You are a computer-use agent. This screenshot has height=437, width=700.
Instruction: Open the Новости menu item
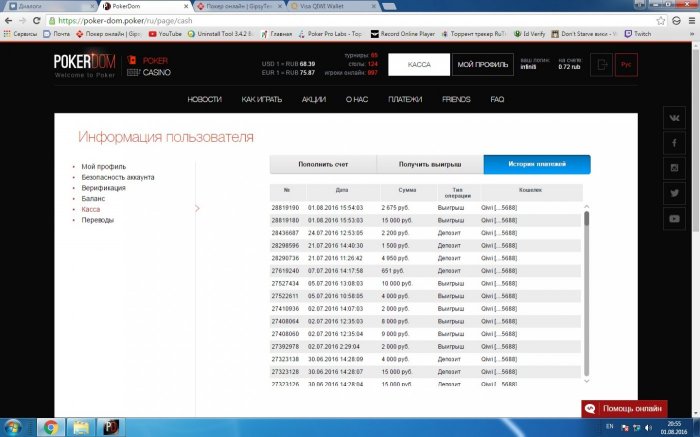[x=204, y=100]
